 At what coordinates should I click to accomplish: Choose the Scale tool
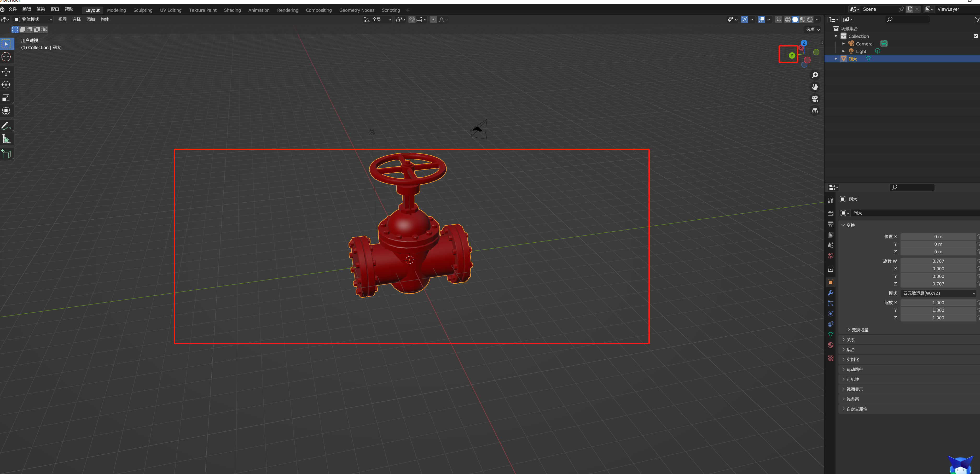pos(7,98)
